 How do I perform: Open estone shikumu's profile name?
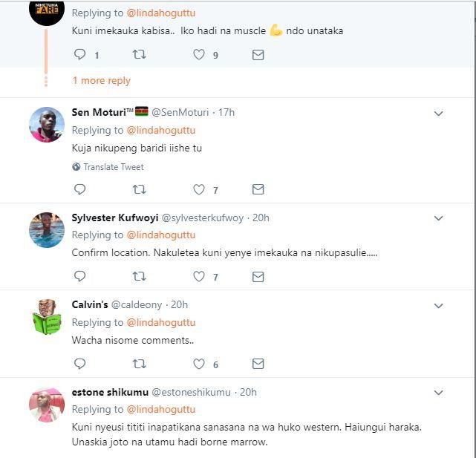click(x=109, y=392)
